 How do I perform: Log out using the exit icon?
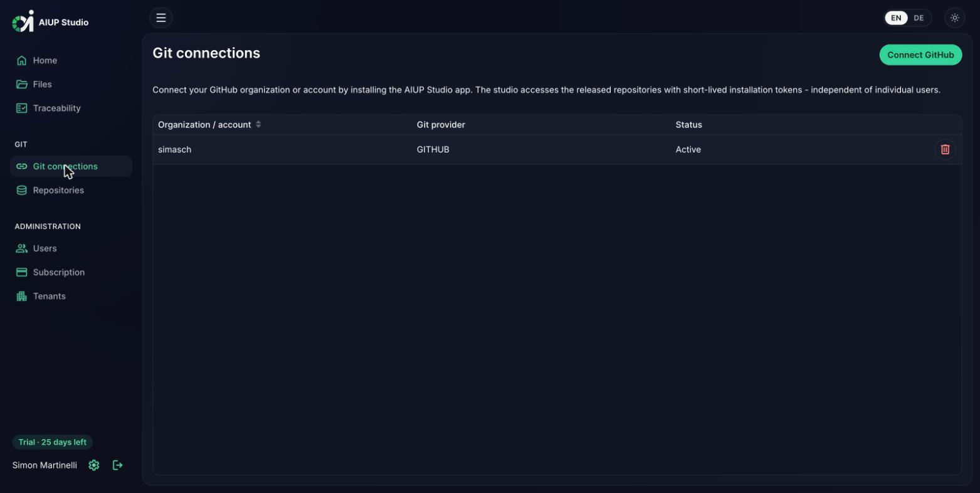click(x=118, y=465)
